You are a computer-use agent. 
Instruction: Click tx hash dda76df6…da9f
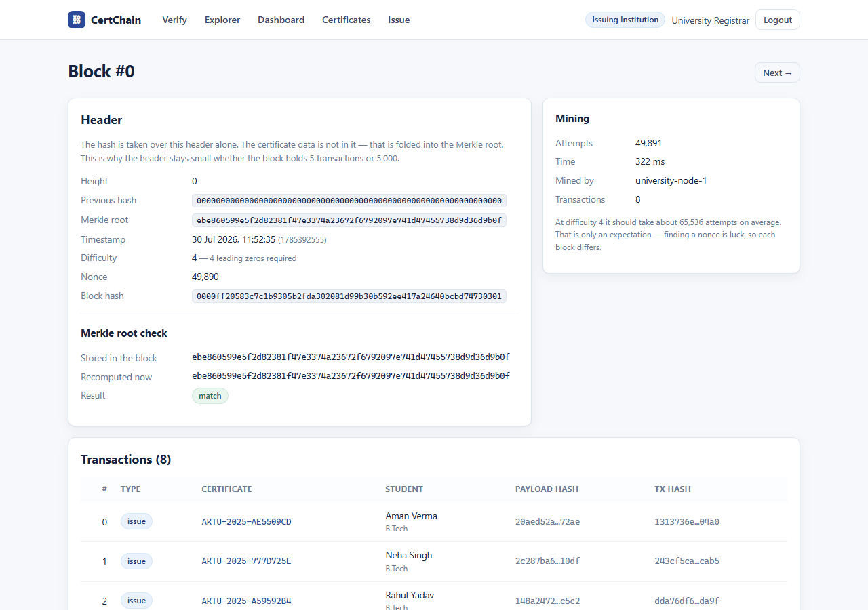687,601
